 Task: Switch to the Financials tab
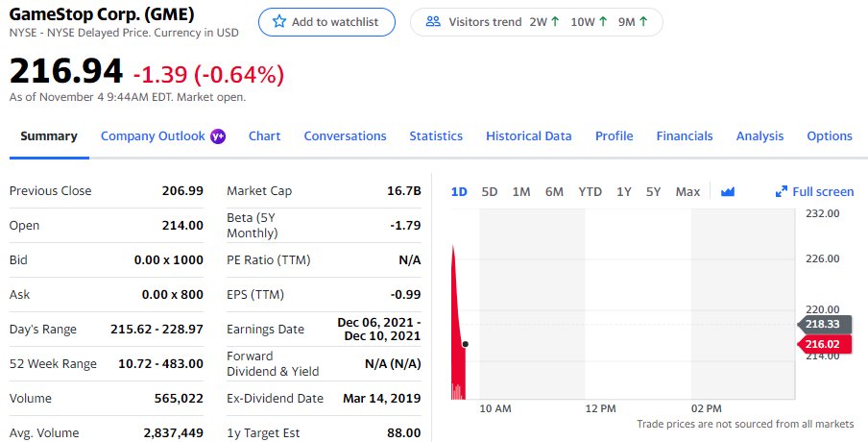(x=685, y=136)
